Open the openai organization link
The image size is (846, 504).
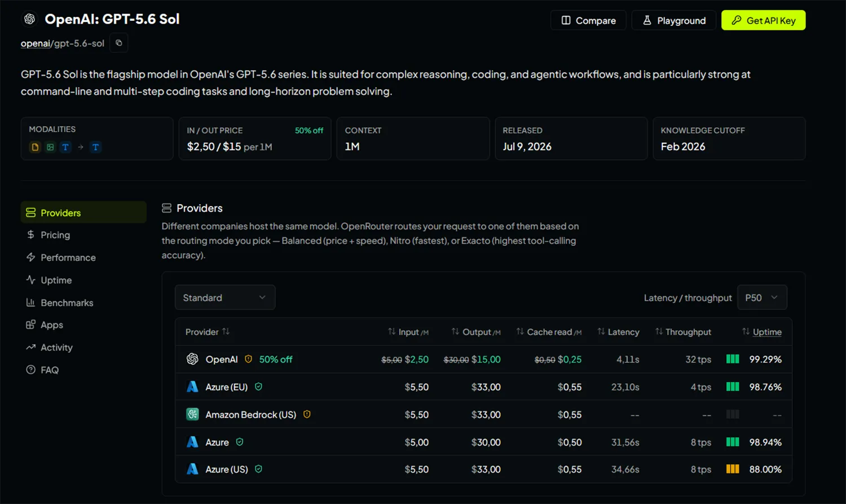tap(36, 43)
